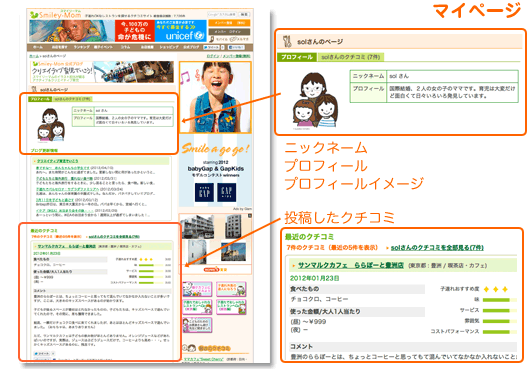
Task: Click the orange member registration button
Action: point(229,23)
